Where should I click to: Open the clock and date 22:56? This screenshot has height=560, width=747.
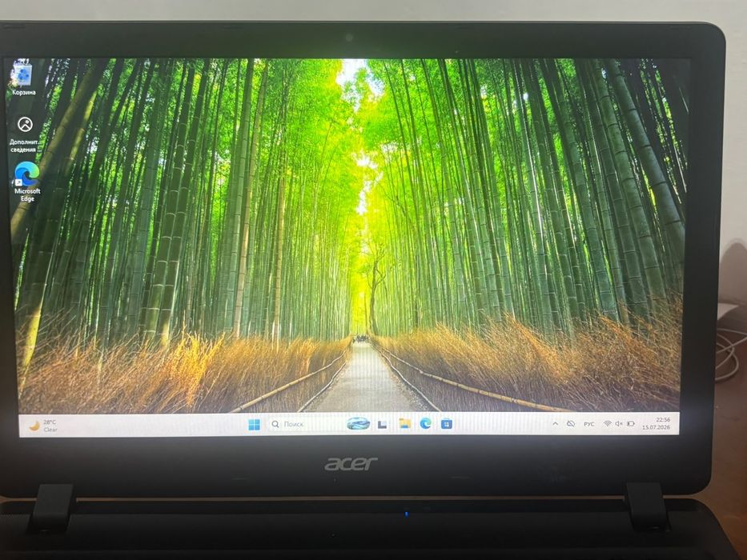[656, 423]
